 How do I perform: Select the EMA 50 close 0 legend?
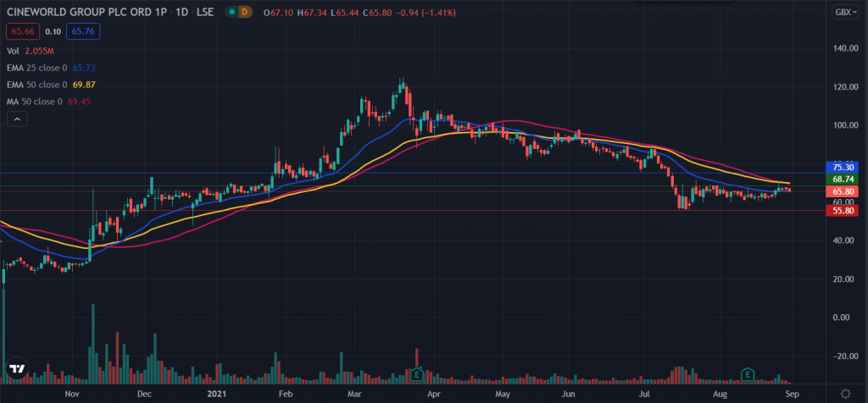pos(53,86)
